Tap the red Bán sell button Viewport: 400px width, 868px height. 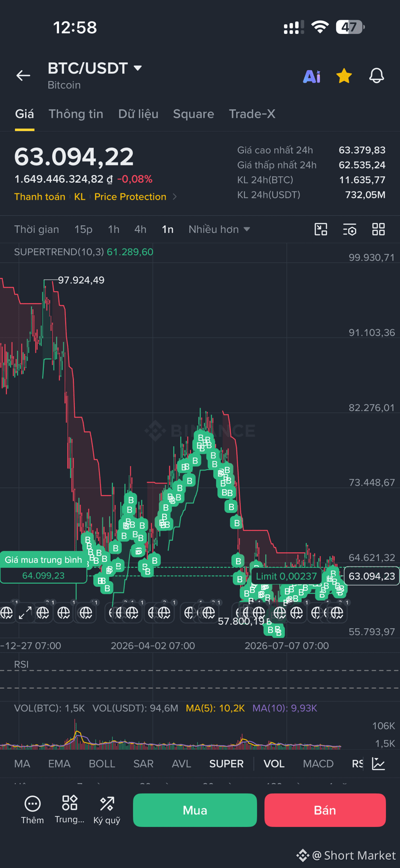pyautogui.click(x=325, y=810)
